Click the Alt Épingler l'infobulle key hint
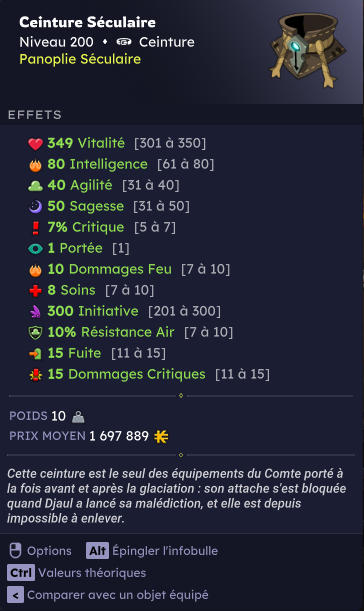This screenshot has width=364, height=611. pyautogui.click(x=152, y=551)
